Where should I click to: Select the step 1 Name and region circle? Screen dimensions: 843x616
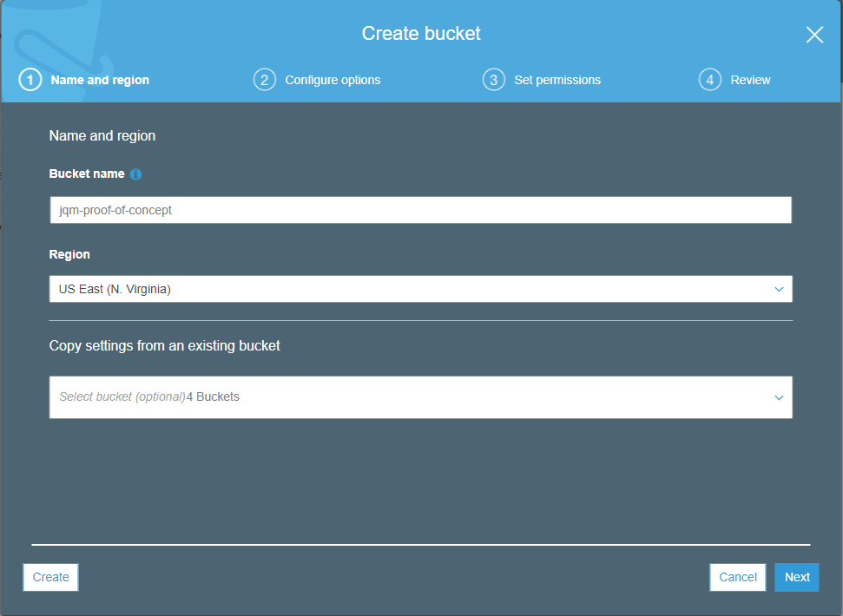(x=30, y=79)
